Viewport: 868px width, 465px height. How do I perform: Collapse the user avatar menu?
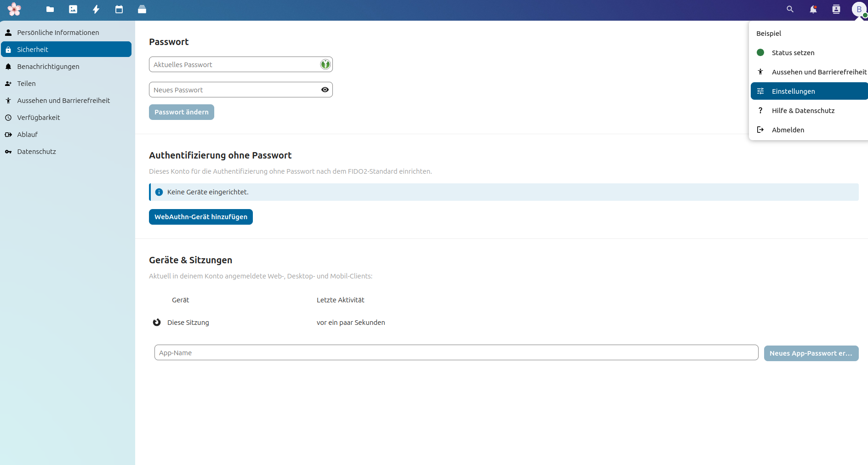tap(858, 9)
